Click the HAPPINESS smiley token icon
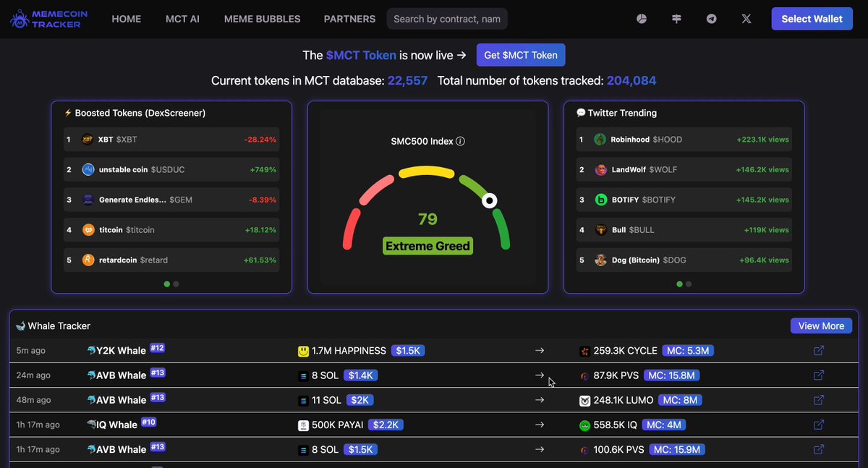The image size is (868, 468). pos(303,351)
